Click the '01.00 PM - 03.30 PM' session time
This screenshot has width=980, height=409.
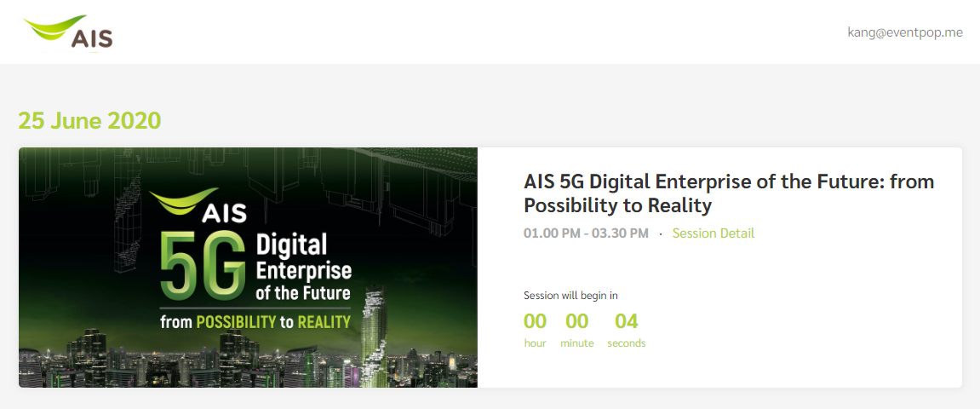[587, 233]
